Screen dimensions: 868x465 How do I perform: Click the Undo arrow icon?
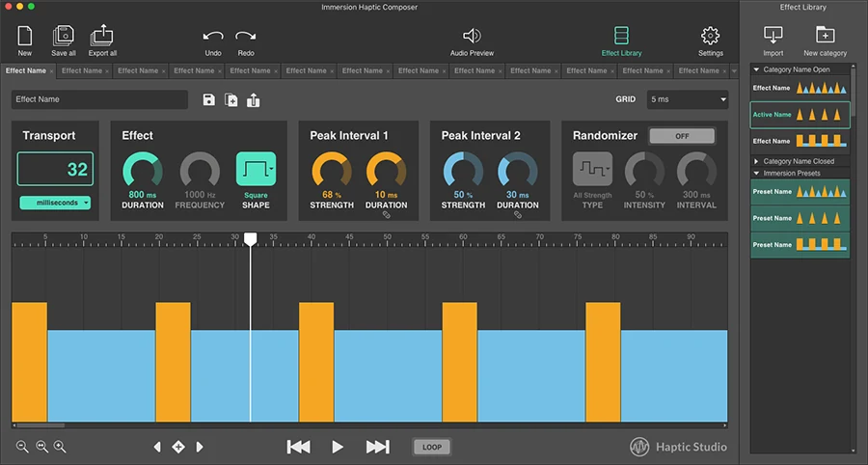[213, 37]
